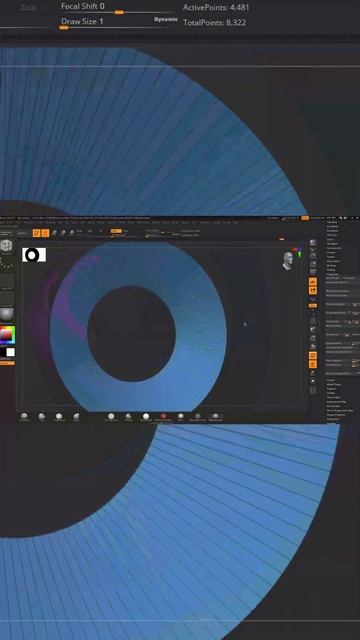The image size is (360, 640).
Task: Toggle the orange Persp button on right shelf
Action: click(x=313, y=281)
